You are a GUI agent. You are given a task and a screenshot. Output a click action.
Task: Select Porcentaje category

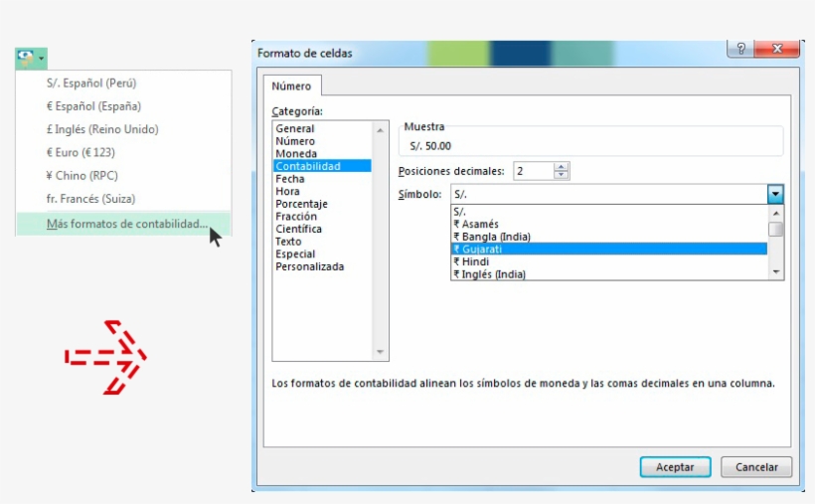pyautogui.click(x=301, y=204)
